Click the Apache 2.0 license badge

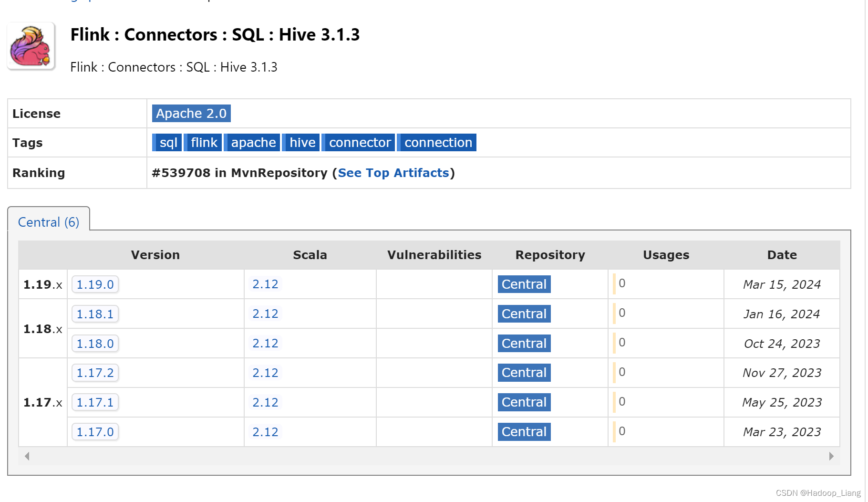[x=191, y=114]
